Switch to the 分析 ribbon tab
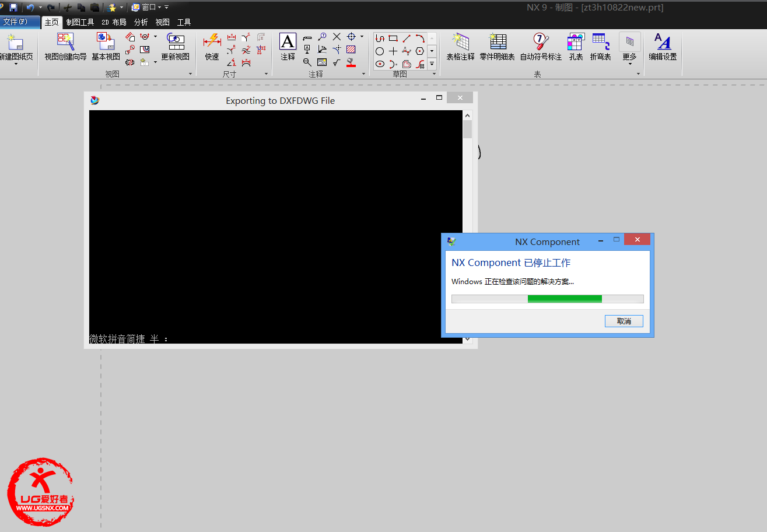 141,22
